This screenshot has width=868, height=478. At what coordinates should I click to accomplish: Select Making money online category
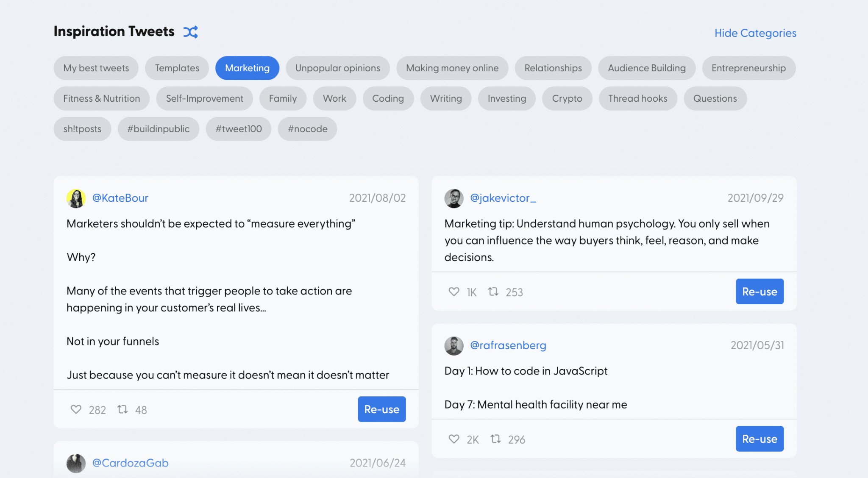[452, 68]
